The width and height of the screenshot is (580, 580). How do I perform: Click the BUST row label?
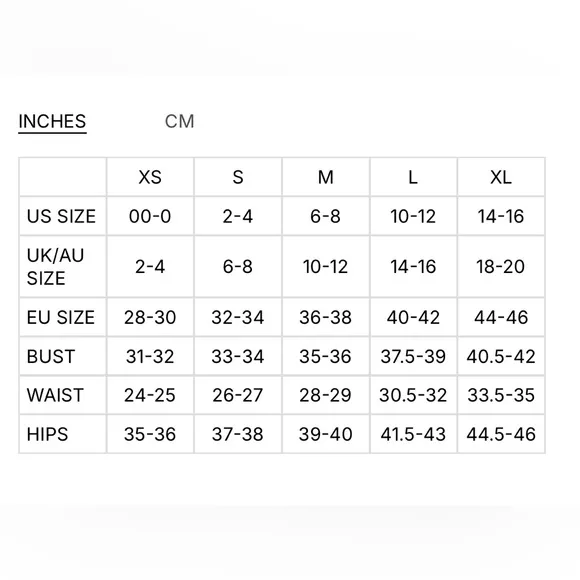[51, 357]
